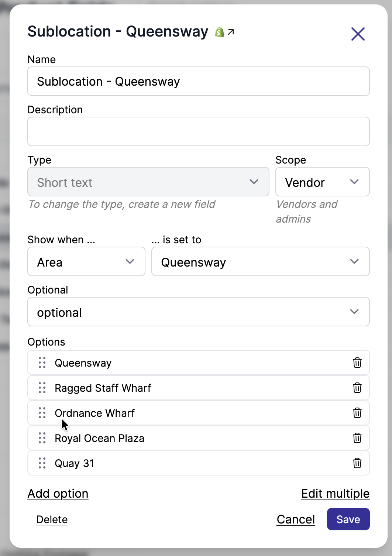Click the Ragged Staff Wharf option text

(103, 388)
